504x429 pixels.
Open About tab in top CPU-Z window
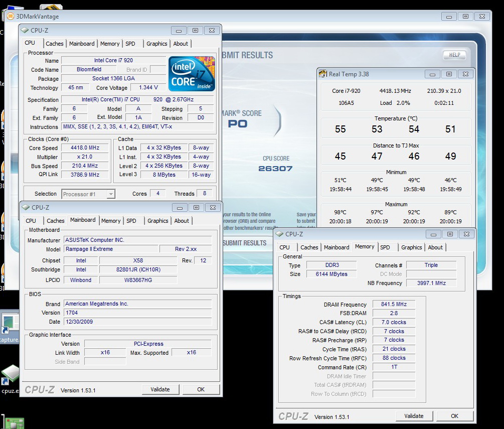181,44
